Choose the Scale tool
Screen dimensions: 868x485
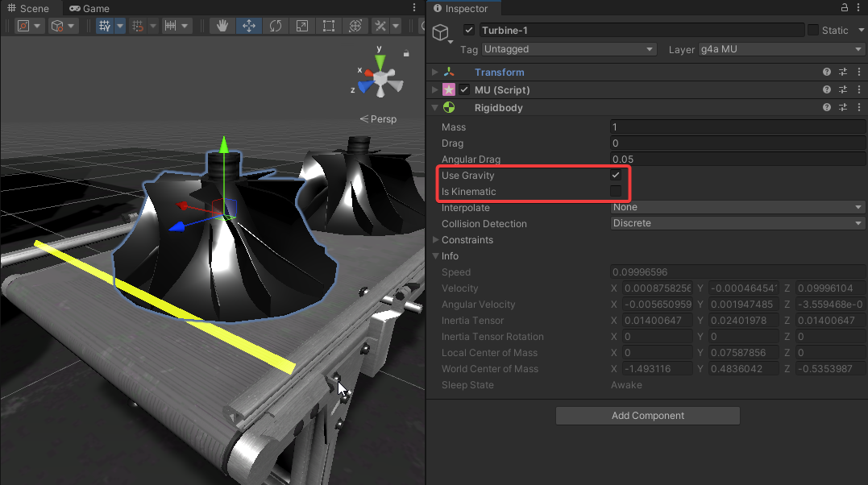coord(302,26)
